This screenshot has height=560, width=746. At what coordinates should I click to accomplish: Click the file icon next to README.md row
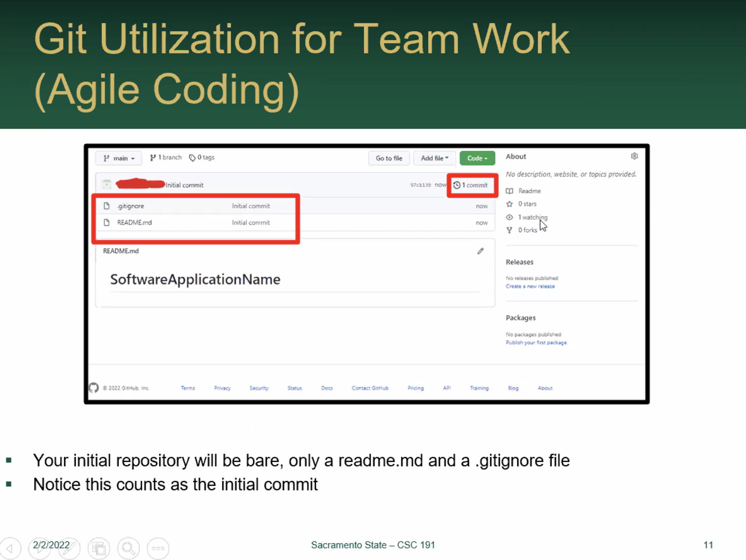pos(106,223)
